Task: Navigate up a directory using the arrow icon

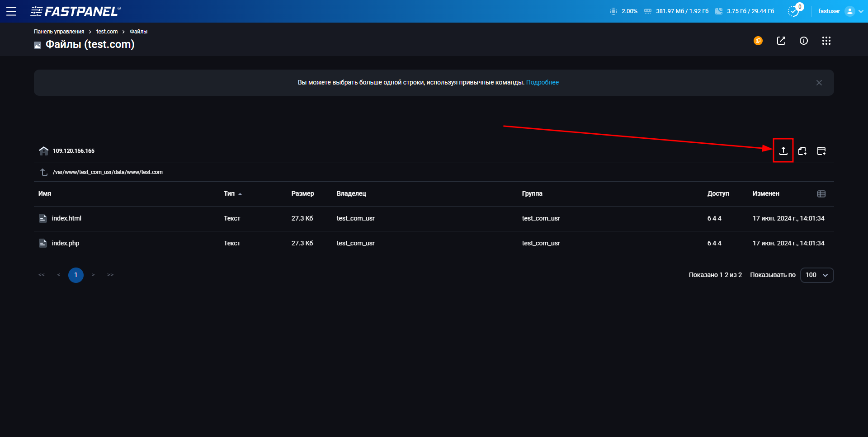Action: [43, 172]
